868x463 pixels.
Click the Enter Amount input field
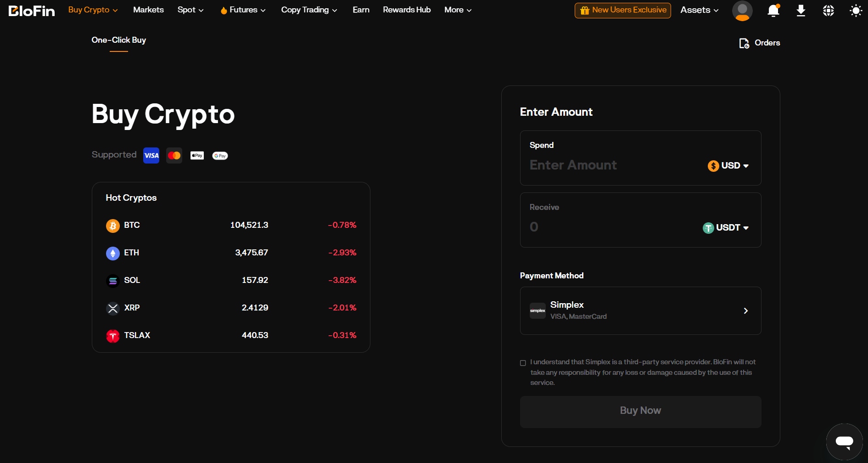[x=597, y=165]
